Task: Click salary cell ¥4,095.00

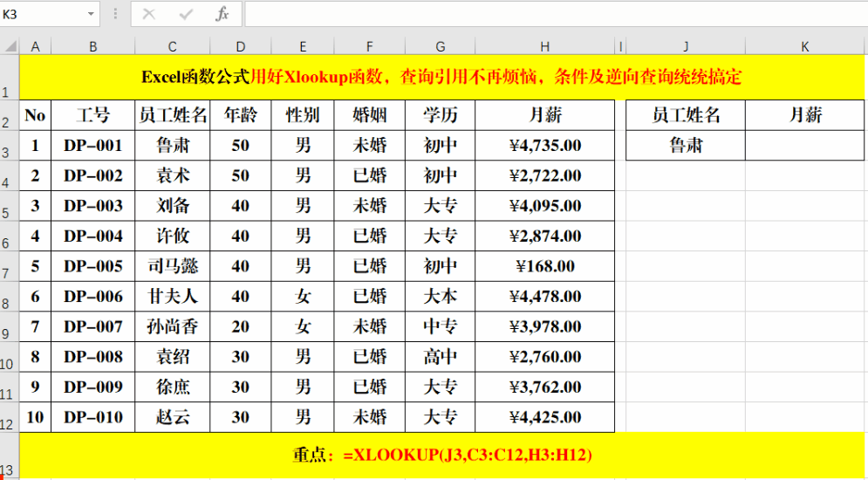Action: tap(545, 206)
